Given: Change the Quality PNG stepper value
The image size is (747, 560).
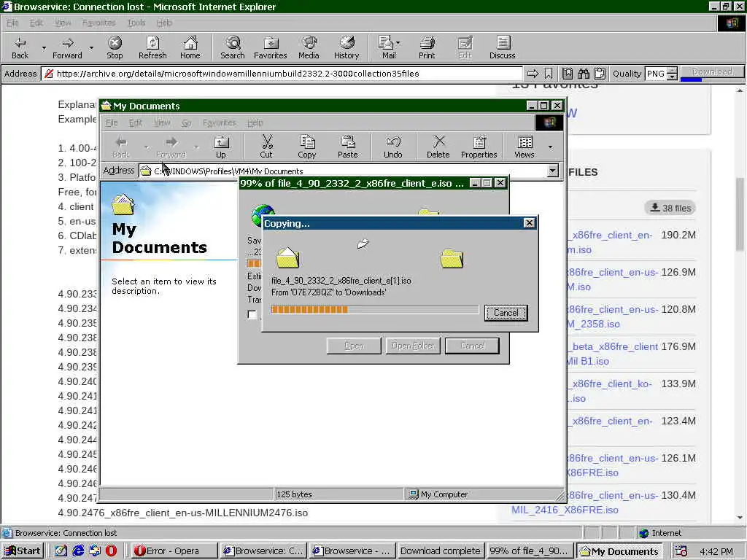Looking at the screenshot, I should click(672, 74).
